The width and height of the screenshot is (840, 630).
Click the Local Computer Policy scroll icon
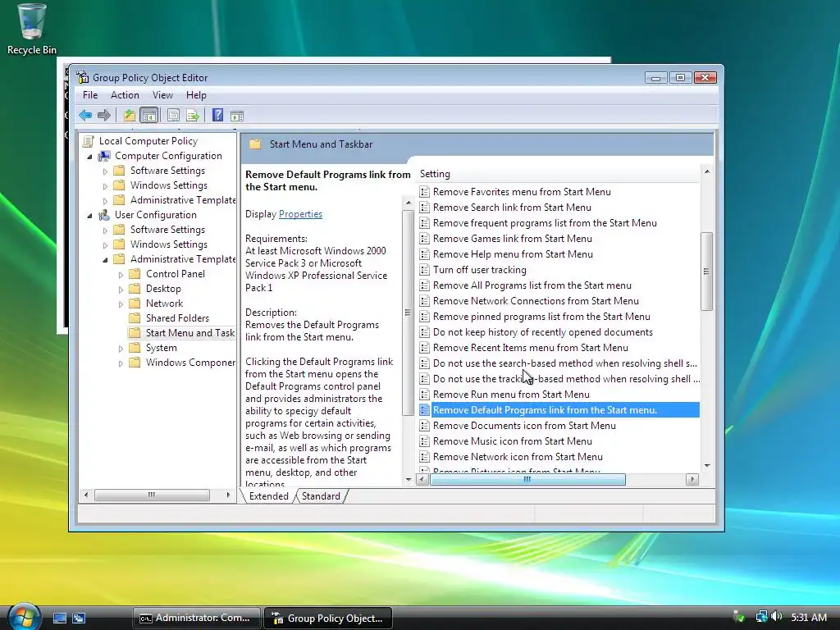tap(89, 141)
